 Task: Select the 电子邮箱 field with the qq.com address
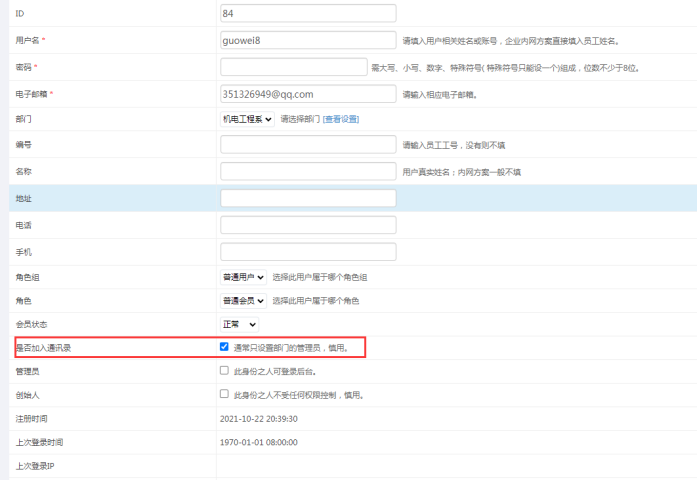307,94
